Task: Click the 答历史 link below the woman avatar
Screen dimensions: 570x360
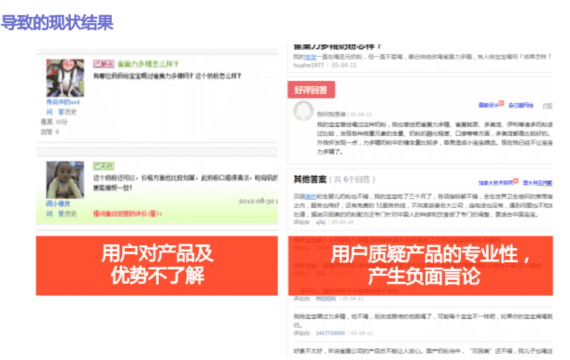Action: (x=67, y=112)
